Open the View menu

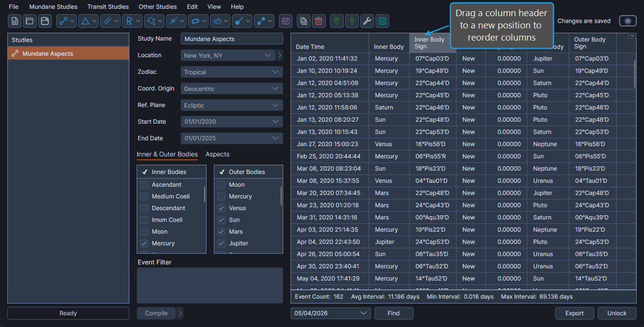coord(214,7)
